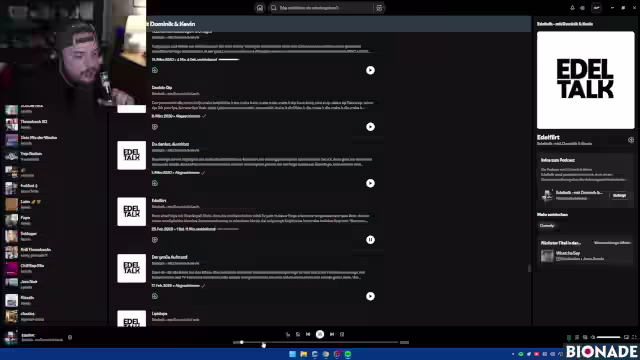This screenshot has width=640, height=360.
Task: Click the player control icon right of the next button
Action: click(x=342, y=334)
